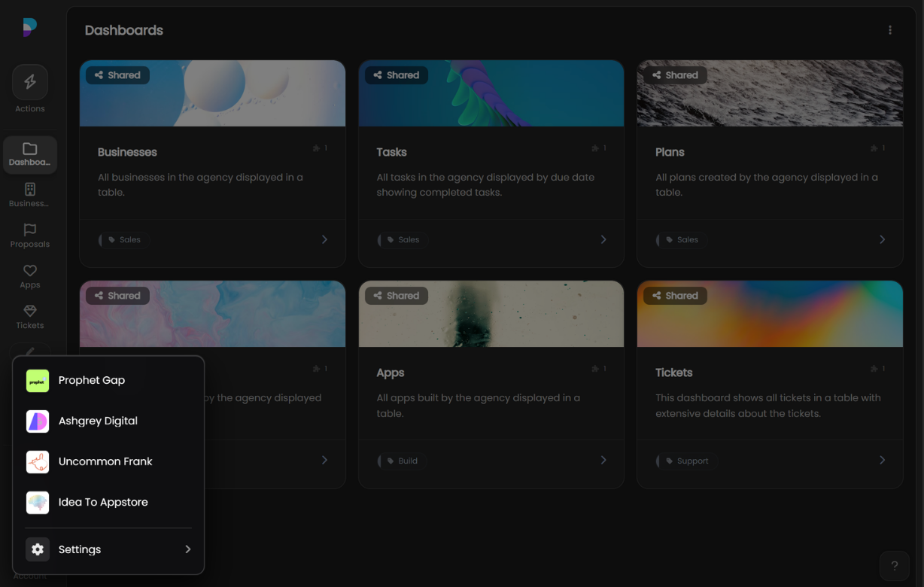Viewport: 924px width, 587px height.
Task: Select Ashgrey Digital from the workspace menu
Action: click(x=98, y=421)
